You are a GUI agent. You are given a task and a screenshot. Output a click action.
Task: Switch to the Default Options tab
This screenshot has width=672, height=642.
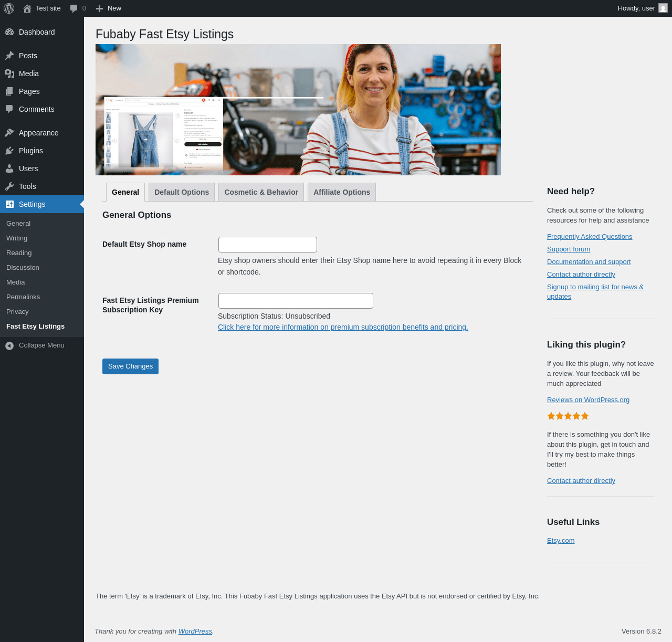(x=182, y=192)
